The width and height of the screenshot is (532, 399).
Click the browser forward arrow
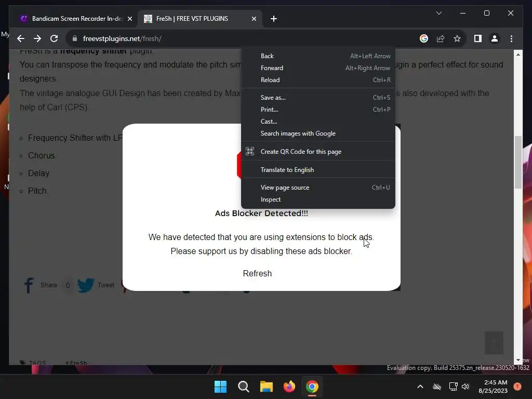37,38
